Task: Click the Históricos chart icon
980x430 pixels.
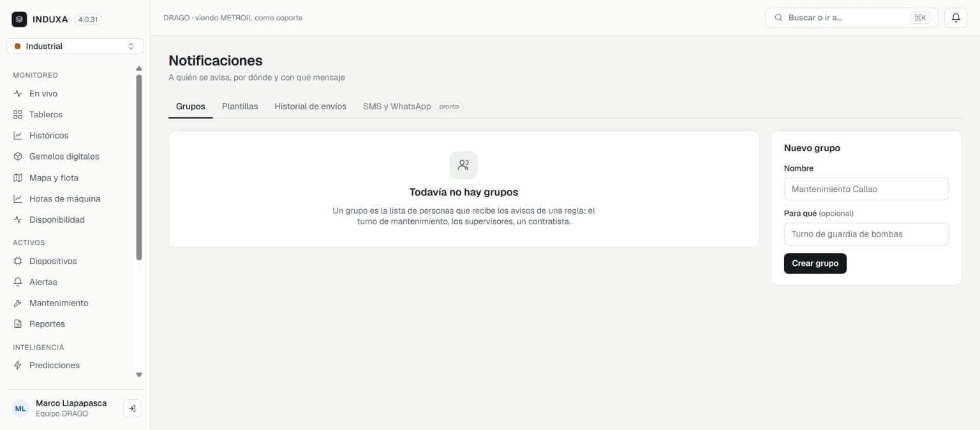Action: coord(18,136)
